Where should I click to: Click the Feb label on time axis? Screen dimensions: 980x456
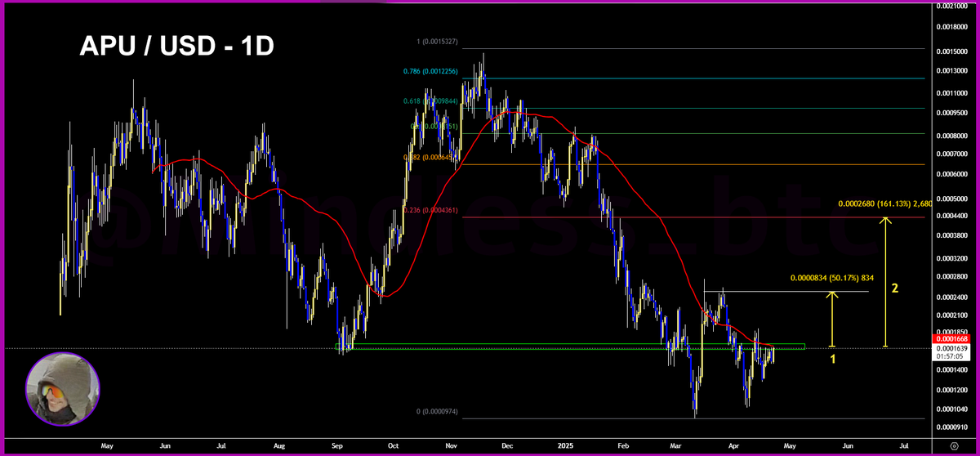click(x=625, y=447)
